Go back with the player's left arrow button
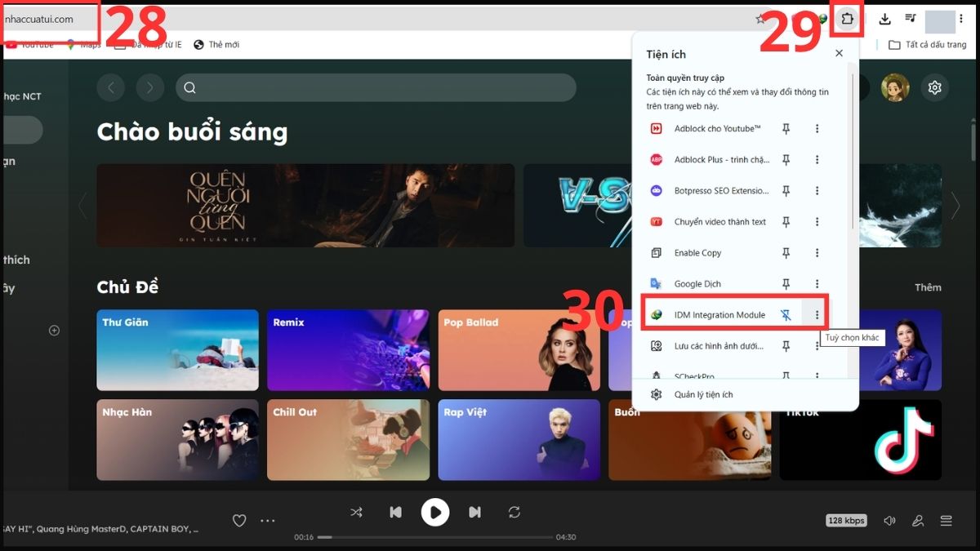 (111, 87)
